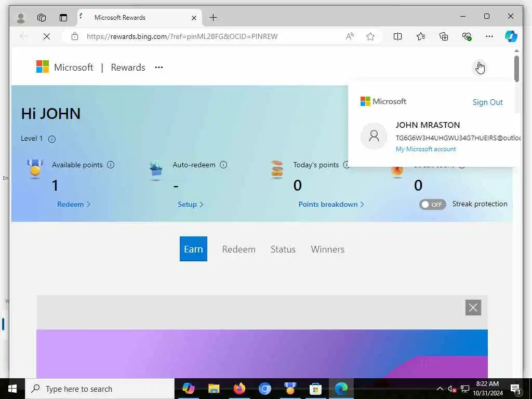This screenshot has height=399, width=532.
Task: Click the Microsoft logo in header
Action: tap(65, 67)
